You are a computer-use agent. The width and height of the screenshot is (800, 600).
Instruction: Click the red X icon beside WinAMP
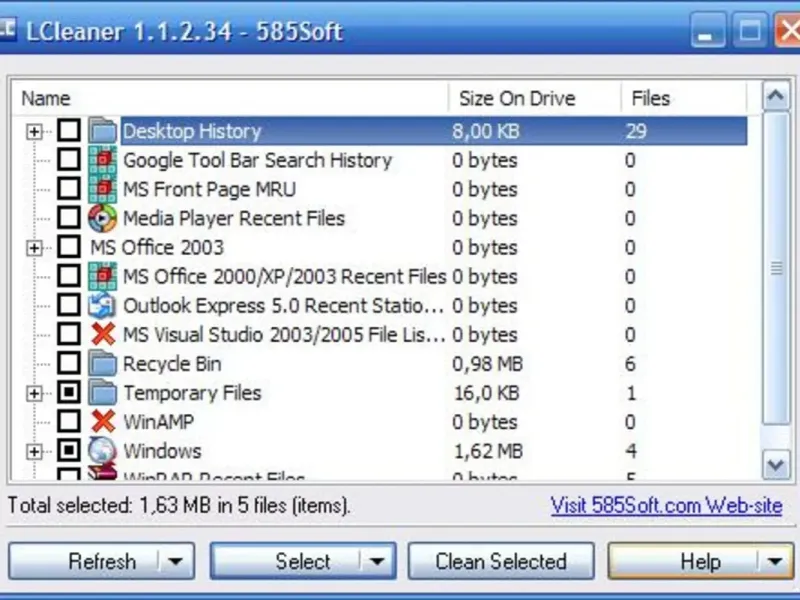103,422
